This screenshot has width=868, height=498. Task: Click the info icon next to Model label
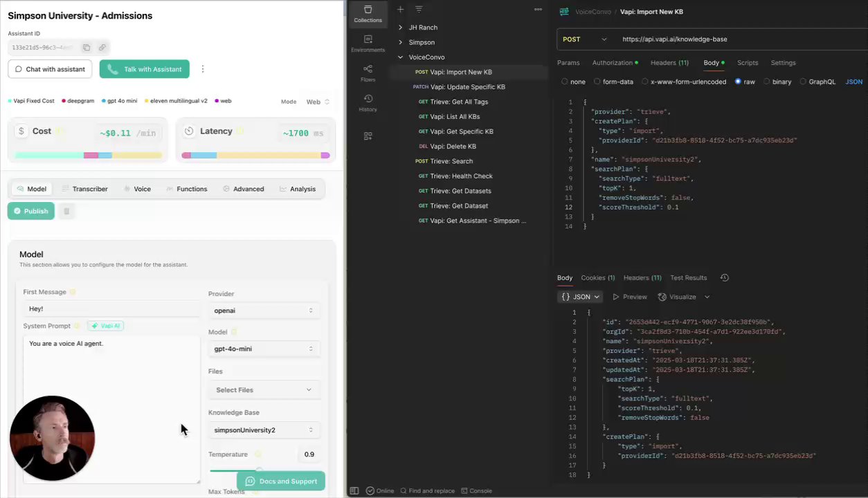pyautogui.click(x=234, y=332)
